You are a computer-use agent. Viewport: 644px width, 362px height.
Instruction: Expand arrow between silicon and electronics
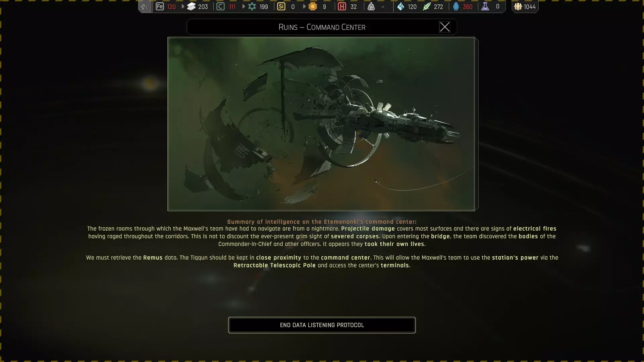pyautogui.click(x=304, y=7)
